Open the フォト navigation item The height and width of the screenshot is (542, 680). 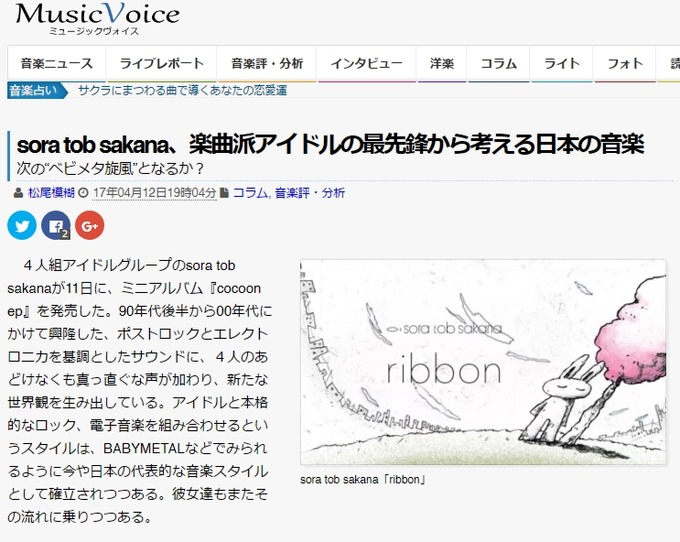[x=625, y=64]
